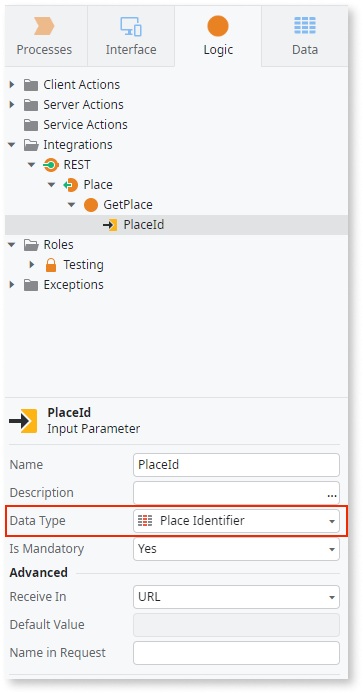Open the Description ellipsis editor button
Viewport: 363px width, 694px height.
click(x=332, y=496)
